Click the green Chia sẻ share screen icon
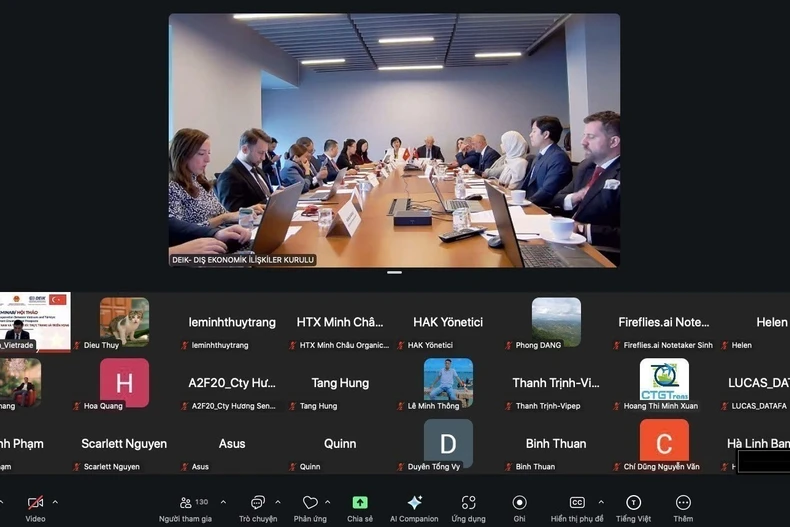This screenshot has width=790, height=527. [360, 503]
